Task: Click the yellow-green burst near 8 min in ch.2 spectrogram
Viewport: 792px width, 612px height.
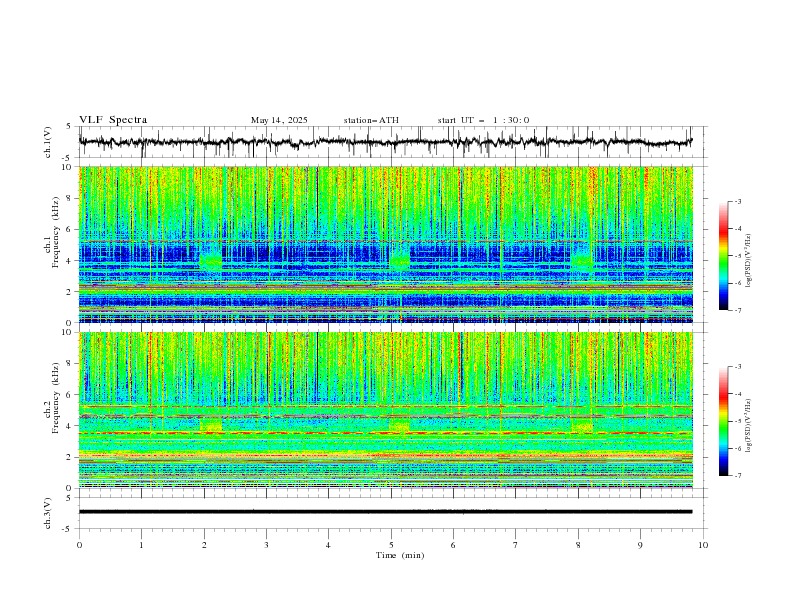Action: (x=582, y=425)
